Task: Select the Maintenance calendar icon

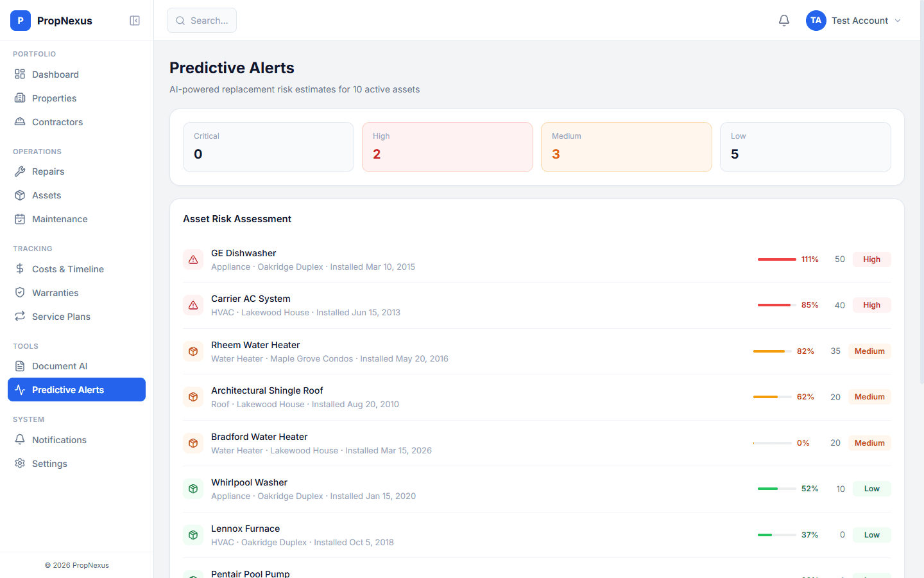Action: pyautogui.click(x=19, y=218)
